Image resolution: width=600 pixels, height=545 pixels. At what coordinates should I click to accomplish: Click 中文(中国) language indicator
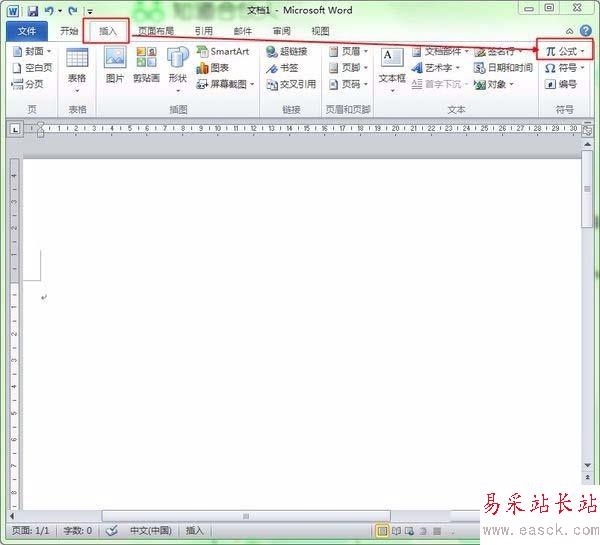151,530
